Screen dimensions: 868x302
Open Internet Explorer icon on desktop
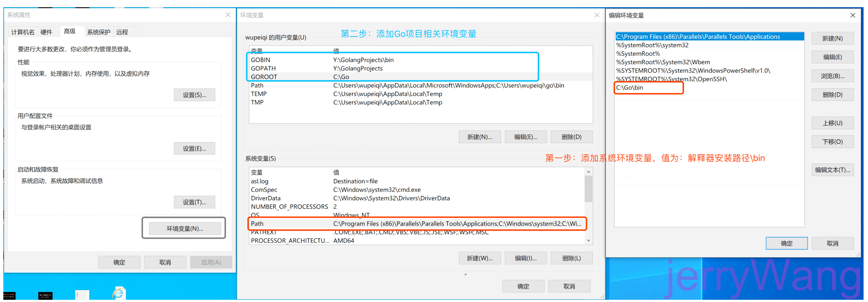[x=118, y=293]
